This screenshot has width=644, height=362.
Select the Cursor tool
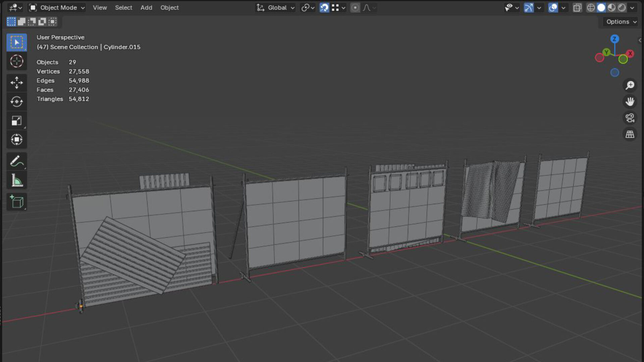pos(16,61)
